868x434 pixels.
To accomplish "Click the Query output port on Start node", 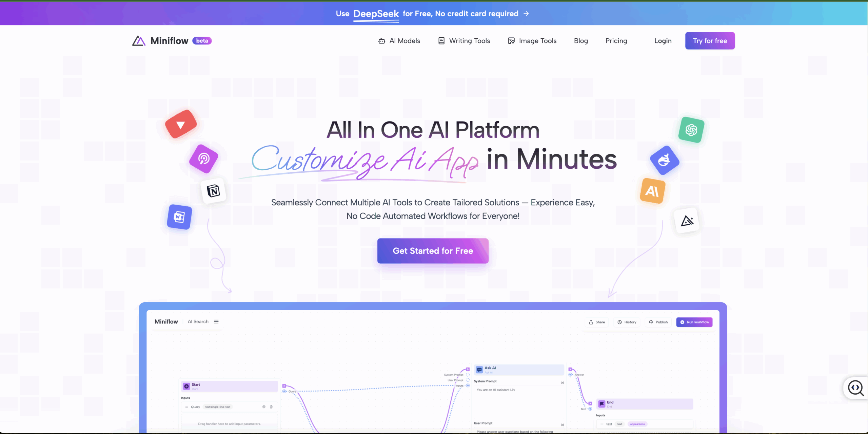I will point(285,391).
